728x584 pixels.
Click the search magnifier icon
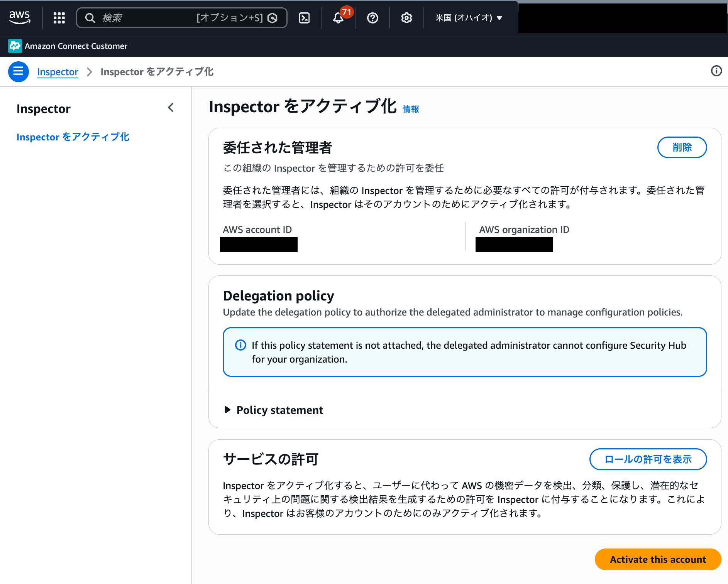click(90, 18)
